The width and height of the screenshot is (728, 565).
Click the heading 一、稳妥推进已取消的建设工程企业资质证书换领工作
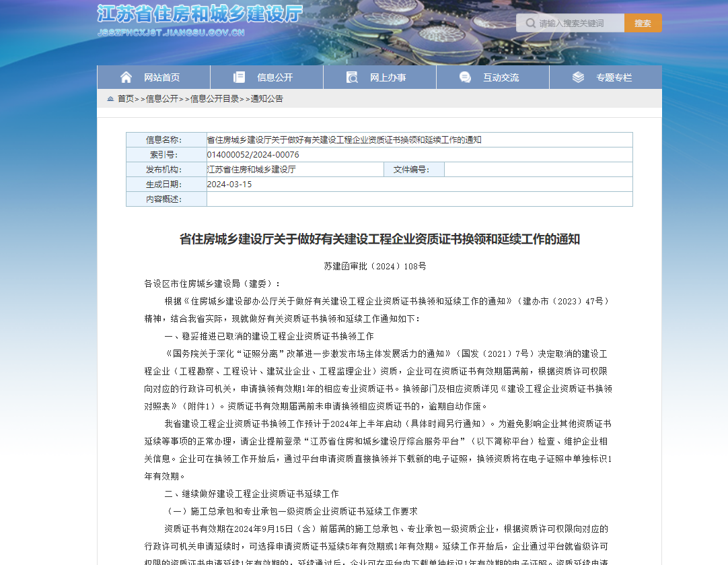(269, 337)
